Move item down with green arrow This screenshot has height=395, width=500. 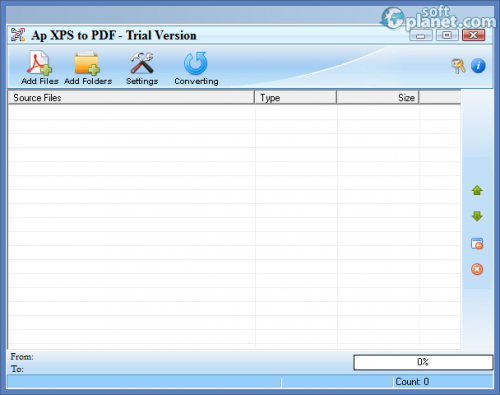coord(477,216)
